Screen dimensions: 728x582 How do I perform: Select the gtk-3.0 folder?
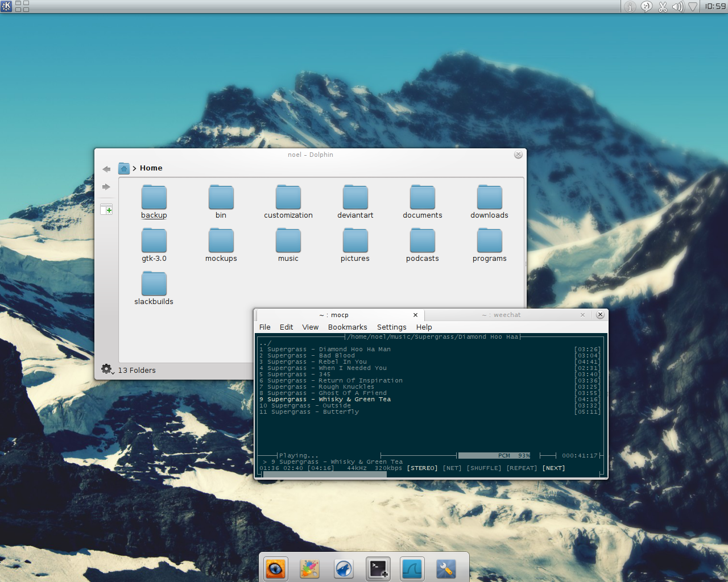click(154, 246)
